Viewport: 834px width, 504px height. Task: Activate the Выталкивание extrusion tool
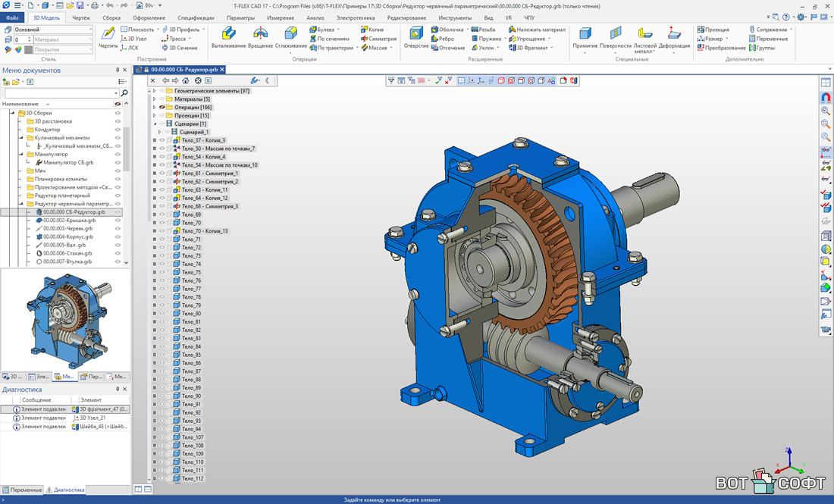coord(229,38)
